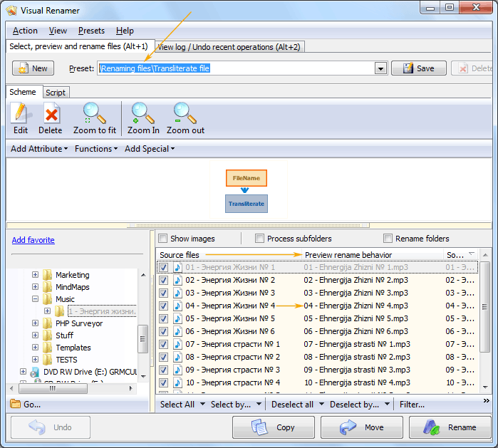Click the DVD RW Drive icon

[35, 372]
